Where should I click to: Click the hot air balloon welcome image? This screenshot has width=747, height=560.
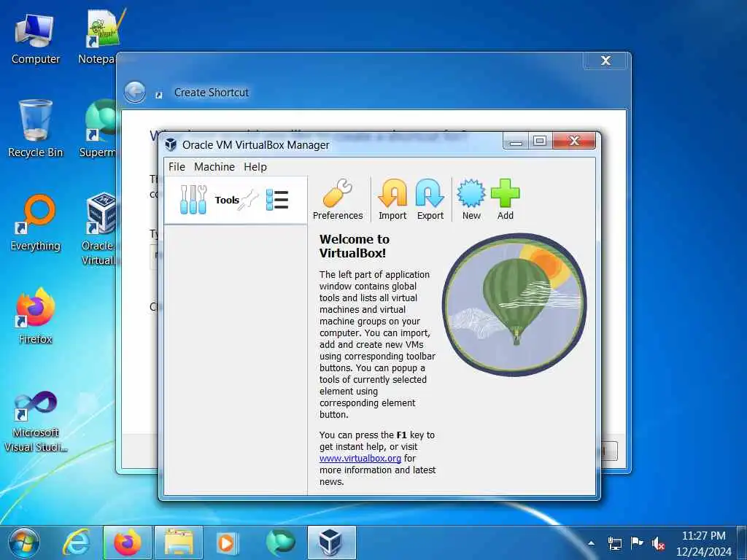514,305
